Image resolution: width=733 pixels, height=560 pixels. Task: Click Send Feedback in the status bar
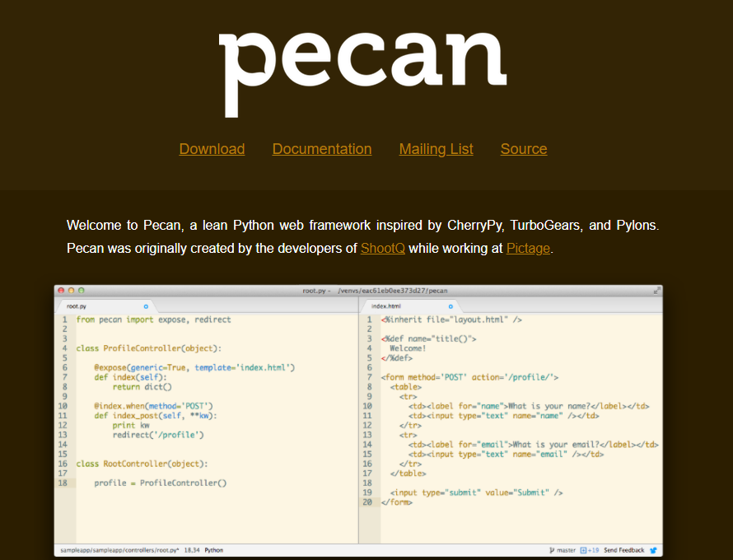click(624, 549)
